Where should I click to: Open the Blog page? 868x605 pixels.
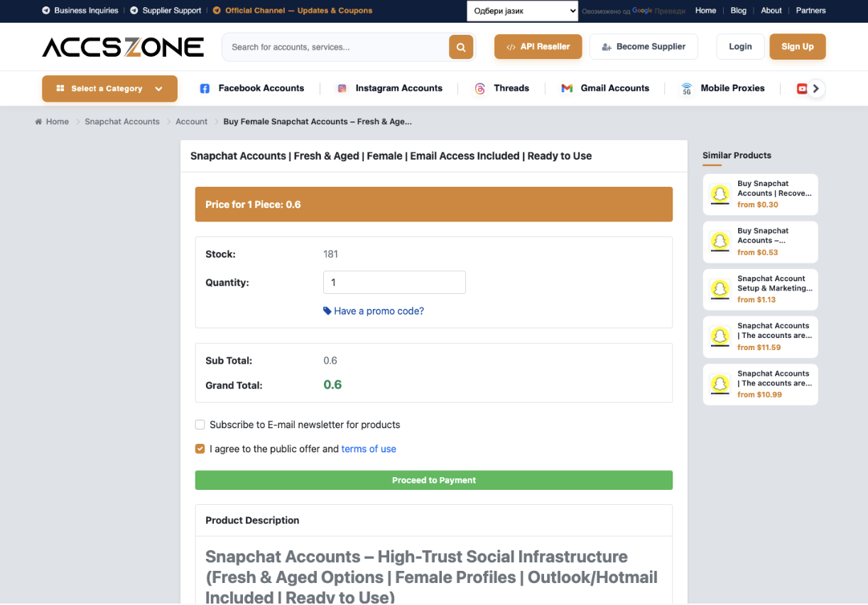739,11
